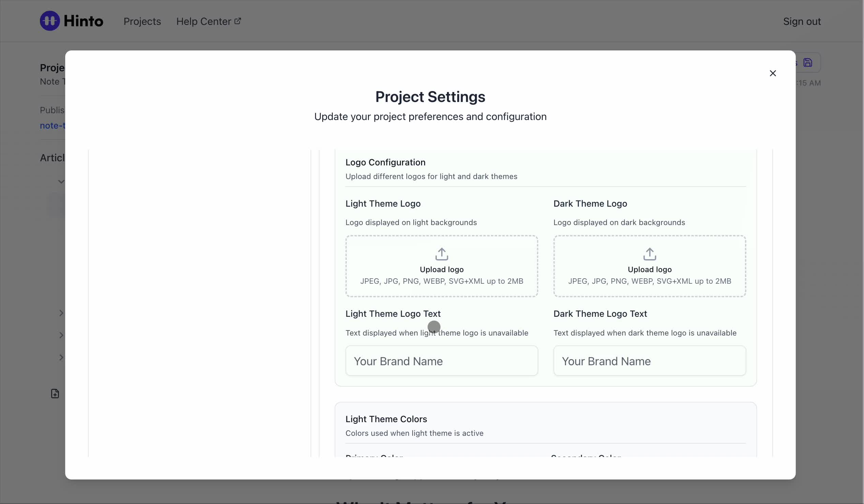The image size is (864, 504).
Task: Click the add new article file icon
Action: tap(55, 394)
